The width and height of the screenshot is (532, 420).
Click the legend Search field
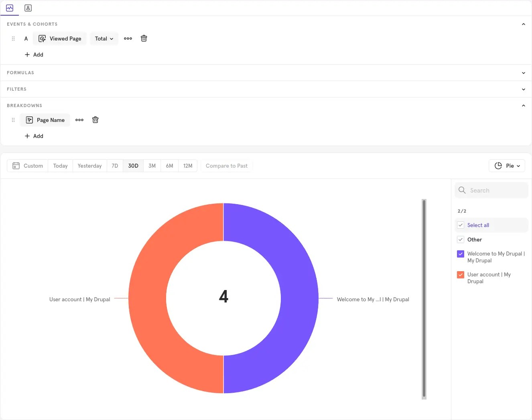pos(491,190)
